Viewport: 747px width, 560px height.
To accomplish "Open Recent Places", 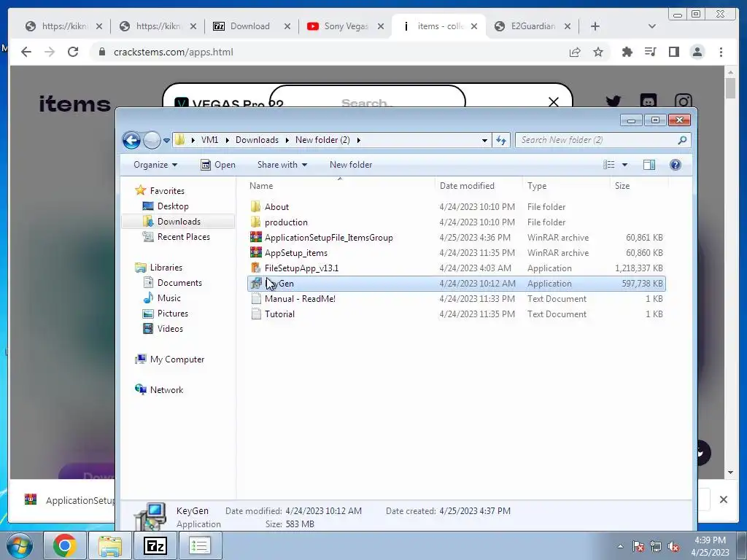I will 183,237.
